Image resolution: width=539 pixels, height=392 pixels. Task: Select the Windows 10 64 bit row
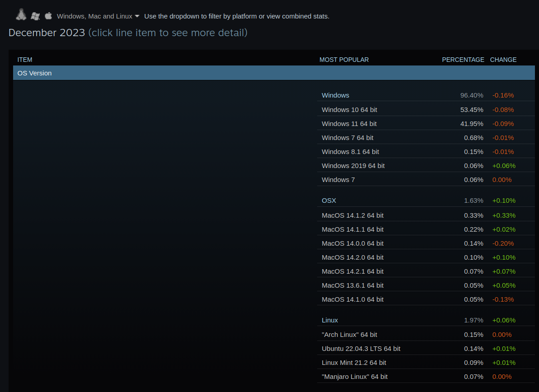coord(426,110)
